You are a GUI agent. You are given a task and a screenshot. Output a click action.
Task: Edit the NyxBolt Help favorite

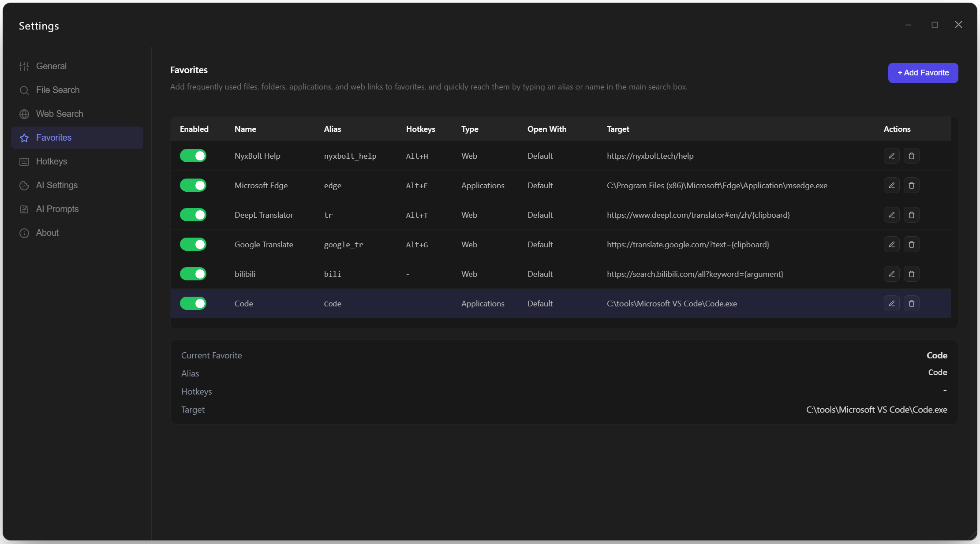pyautogui.click(x=891, y=156)
